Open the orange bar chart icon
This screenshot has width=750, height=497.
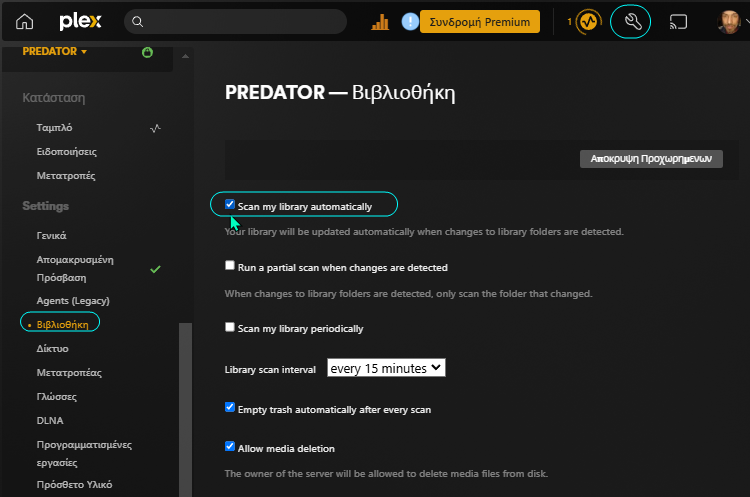380,22
